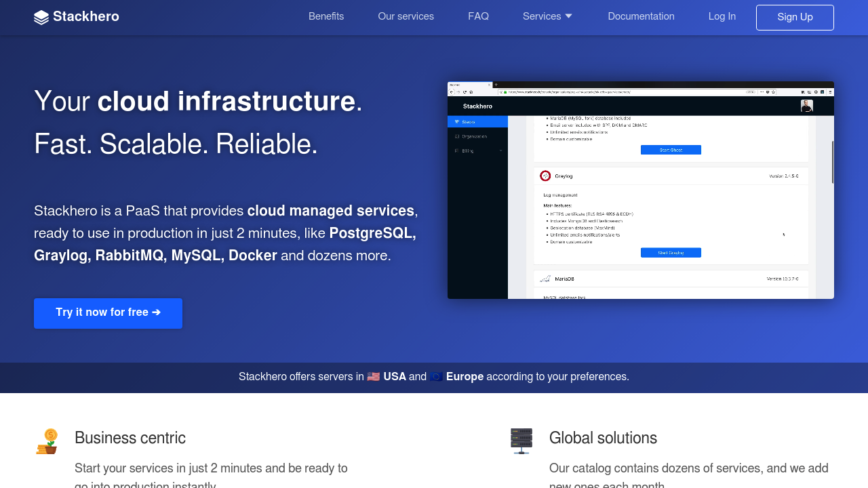
Task: Open the Services dropdown in the navbar
Action: 547,16
